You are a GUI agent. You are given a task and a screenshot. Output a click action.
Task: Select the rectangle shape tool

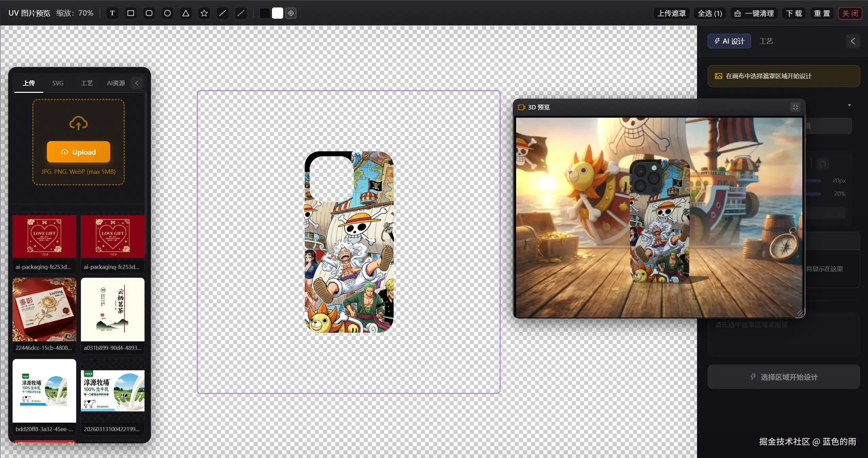(x=131, y=13)
